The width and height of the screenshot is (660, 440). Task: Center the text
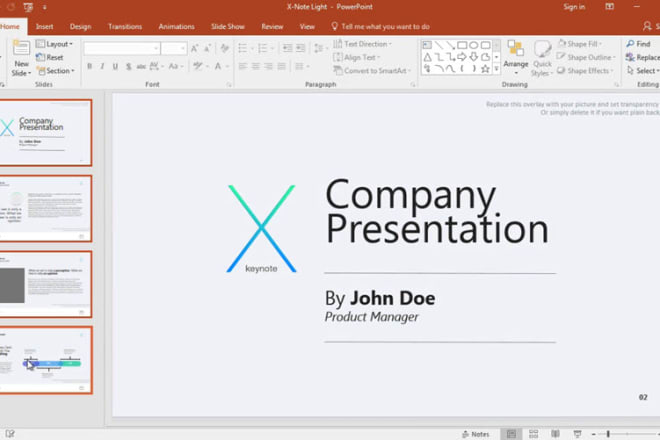coord(255,67)
